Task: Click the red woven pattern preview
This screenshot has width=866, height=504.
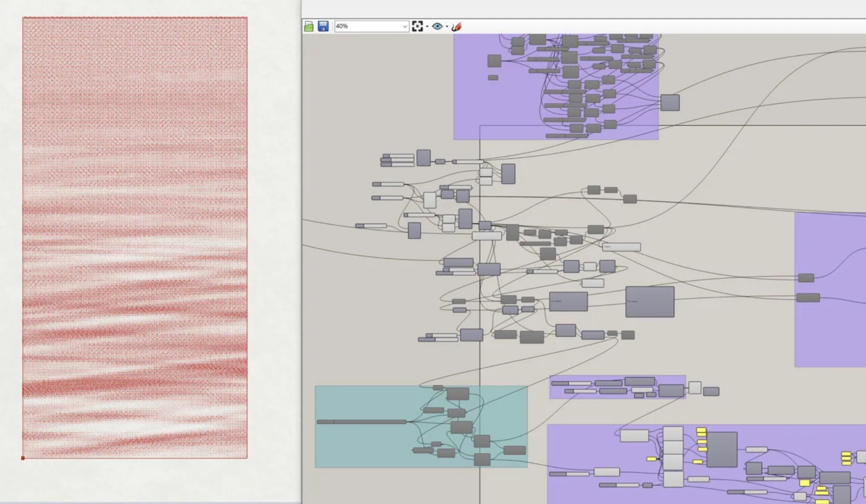Action: click(135, 237)
